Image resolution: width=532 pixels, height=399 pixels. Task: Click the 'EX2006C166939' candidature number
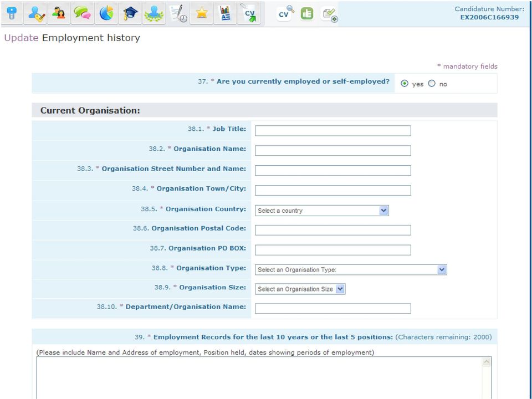489,17
